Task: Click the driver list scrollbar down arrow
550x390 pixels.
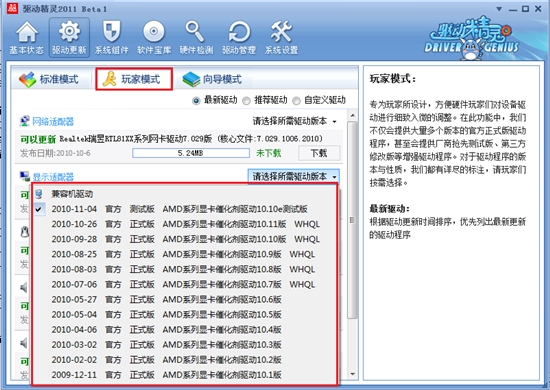Action: click(353, 374)
